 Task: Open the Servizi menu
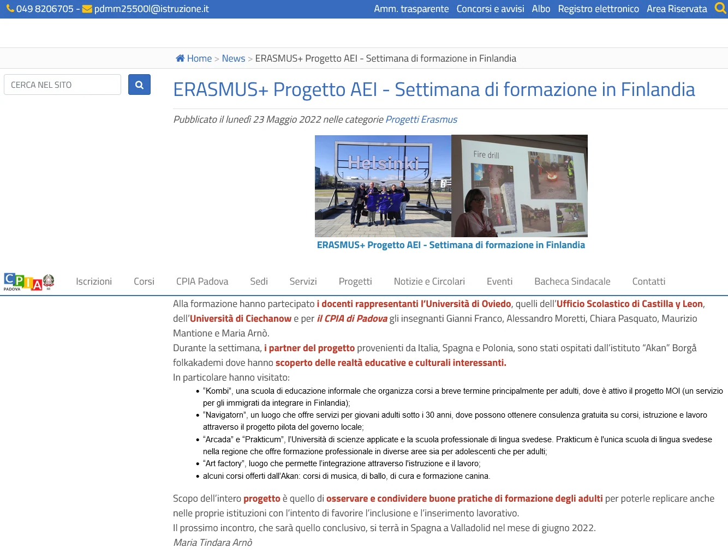point(303,281)
